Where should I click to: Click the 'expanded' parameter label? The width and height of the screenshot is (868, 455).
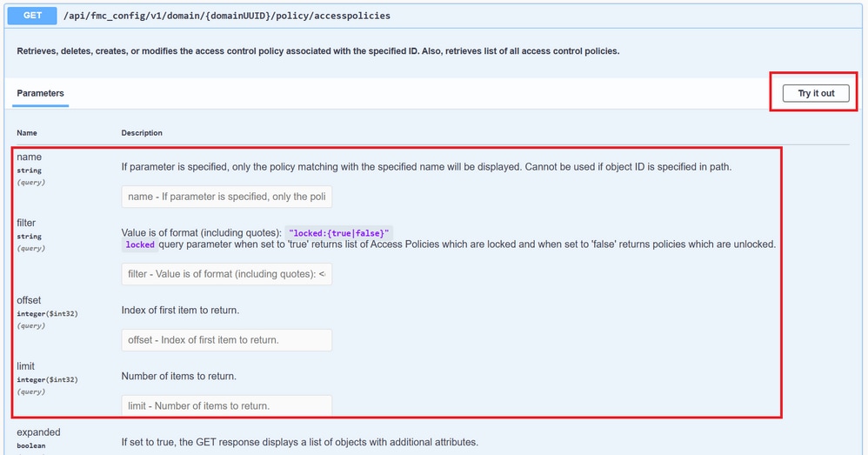[x=38, y=432]
